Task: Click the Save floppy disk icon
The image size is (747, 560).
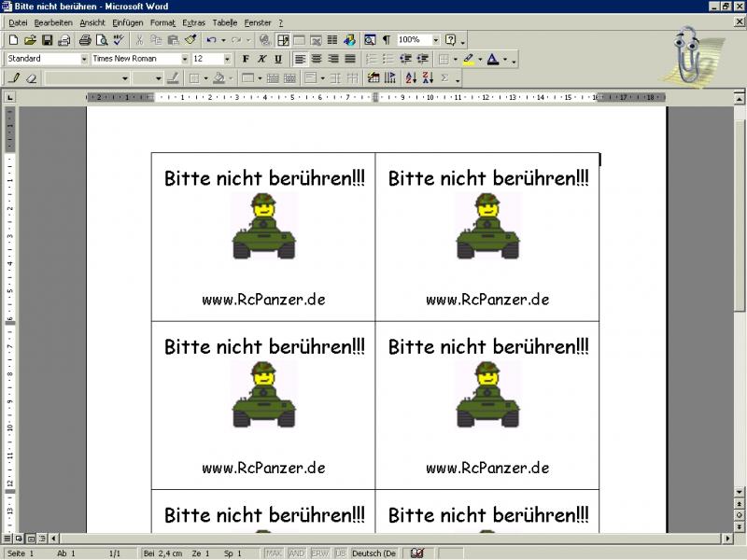Action: click(47, 40)
